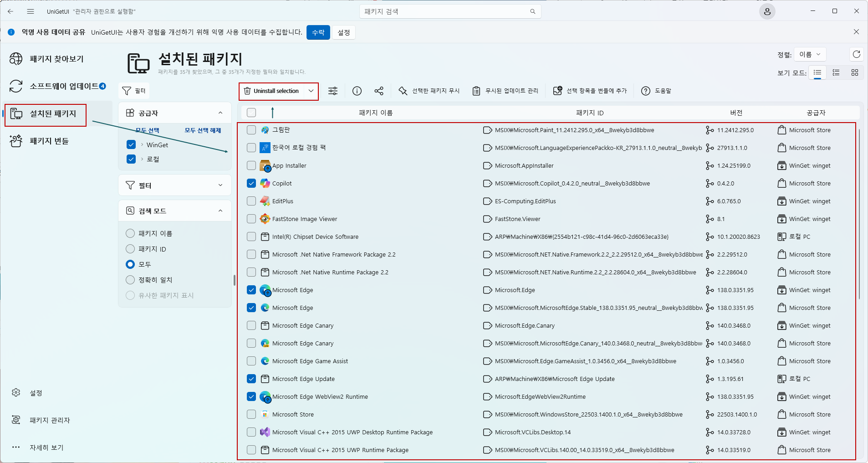The height and width of the screenshot is (463, 868).
Task: Select the 패키지 이름 search mode radio
Action: pyautogui.click(x=130, y=233)
